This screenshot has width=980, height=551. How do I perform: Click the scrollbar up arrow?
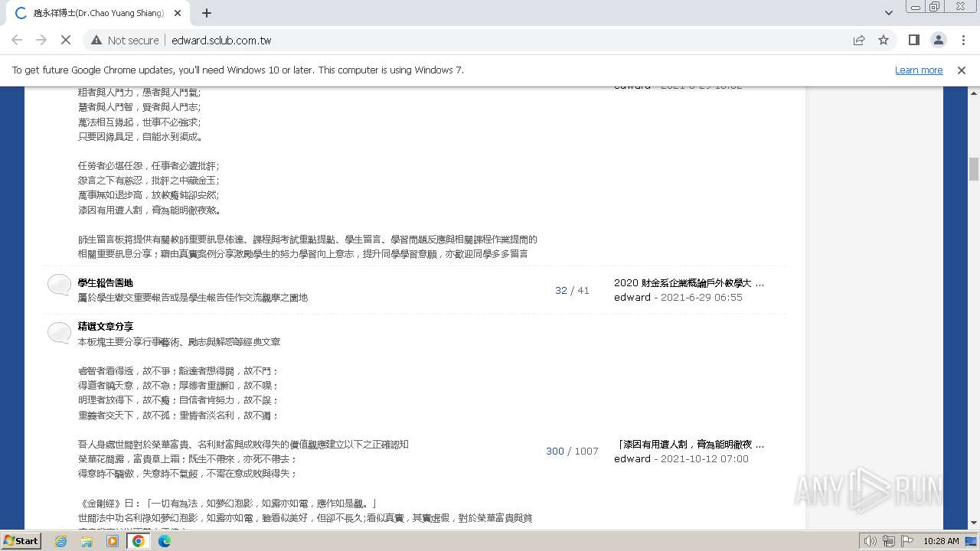[974, 93]
